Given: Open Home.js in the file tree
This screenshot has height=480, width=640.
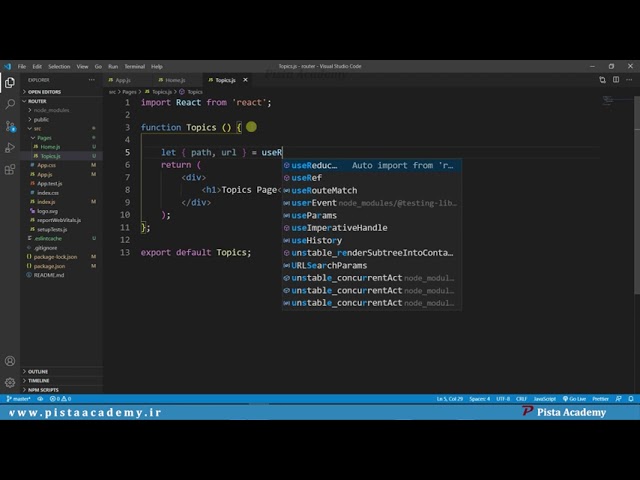Looking at the screenshot, I should tap(61, 147).
